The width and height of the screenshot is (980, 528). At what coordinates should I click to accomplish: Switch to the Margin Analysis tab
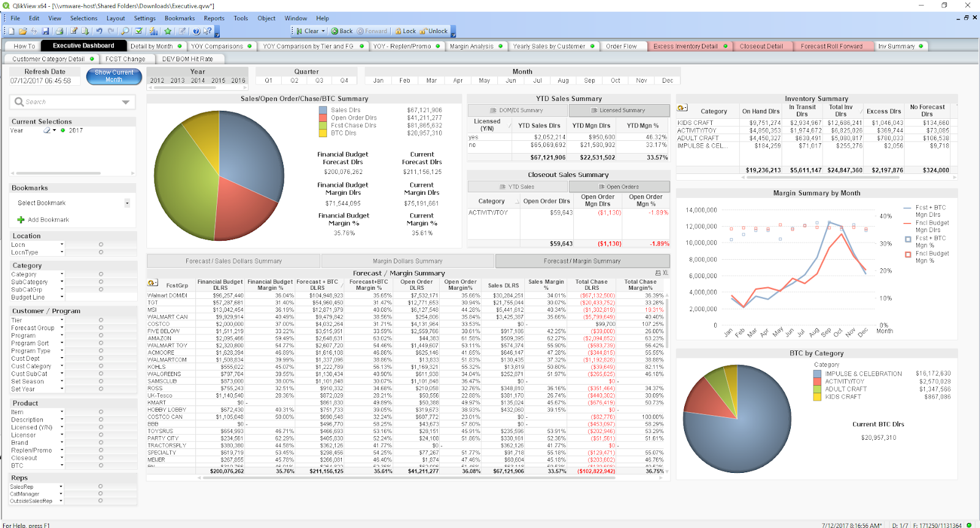(471, 46)
